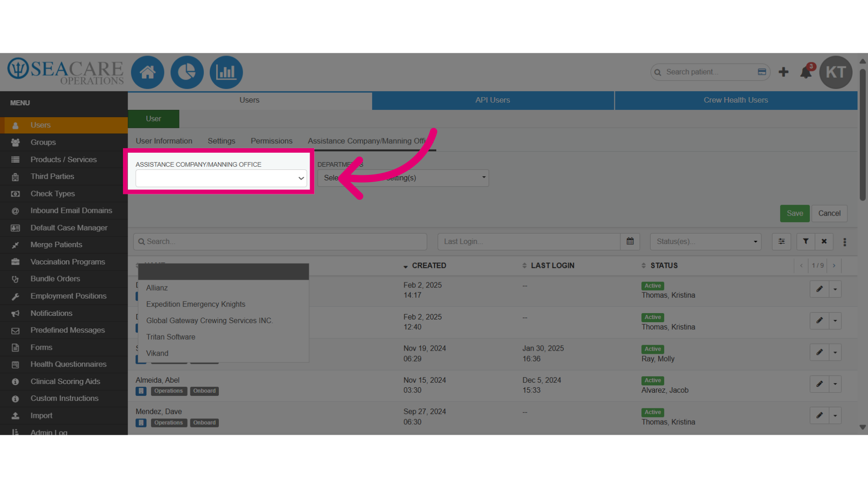The width and height of the screenshot is (868, 488).
Task: Switch to the Crew Health Users tab
Action: click(736, 100)
